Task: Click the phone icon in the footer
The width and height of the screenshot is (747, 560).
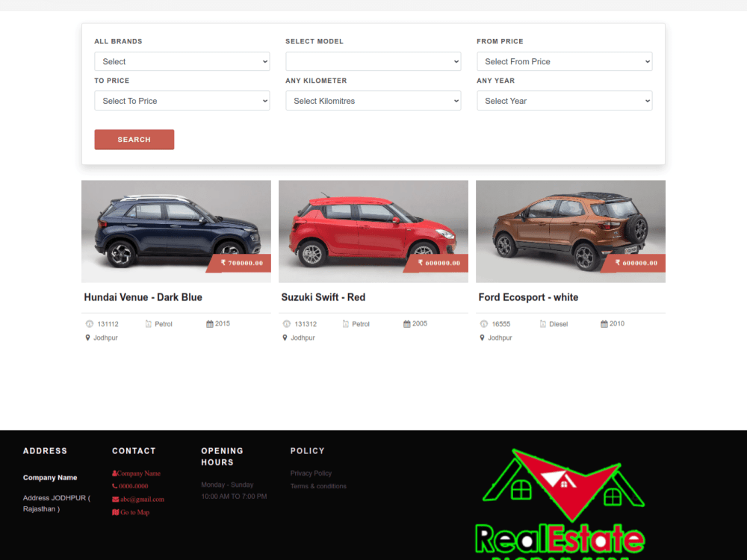Action: (115, 486)
